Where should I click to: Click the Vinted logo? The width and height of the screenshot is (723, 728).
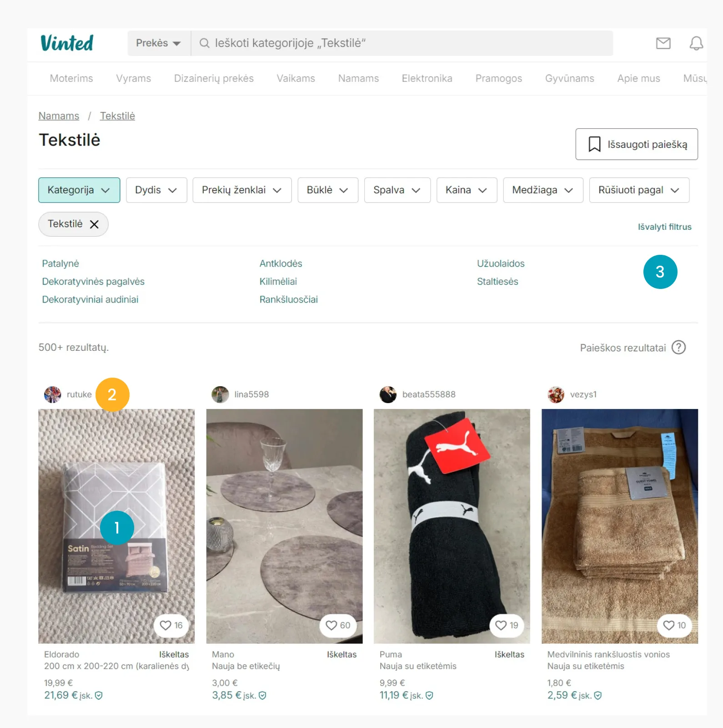67,43
